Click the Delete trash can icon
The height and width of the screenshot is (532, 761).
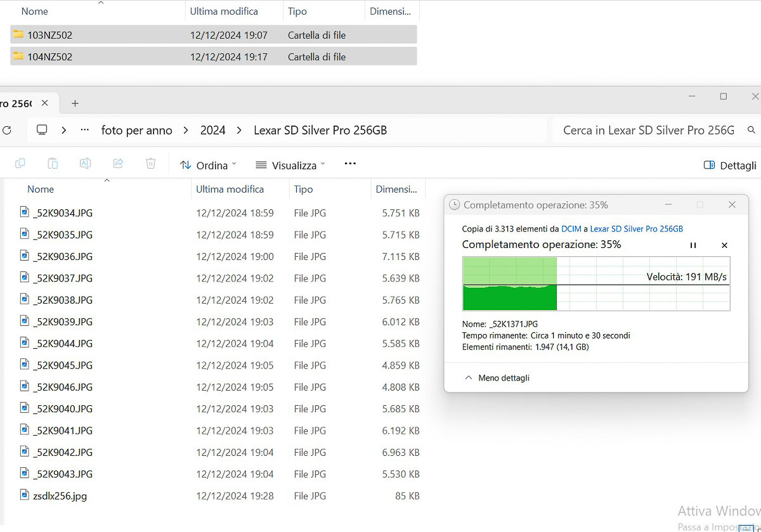[150, 164]
